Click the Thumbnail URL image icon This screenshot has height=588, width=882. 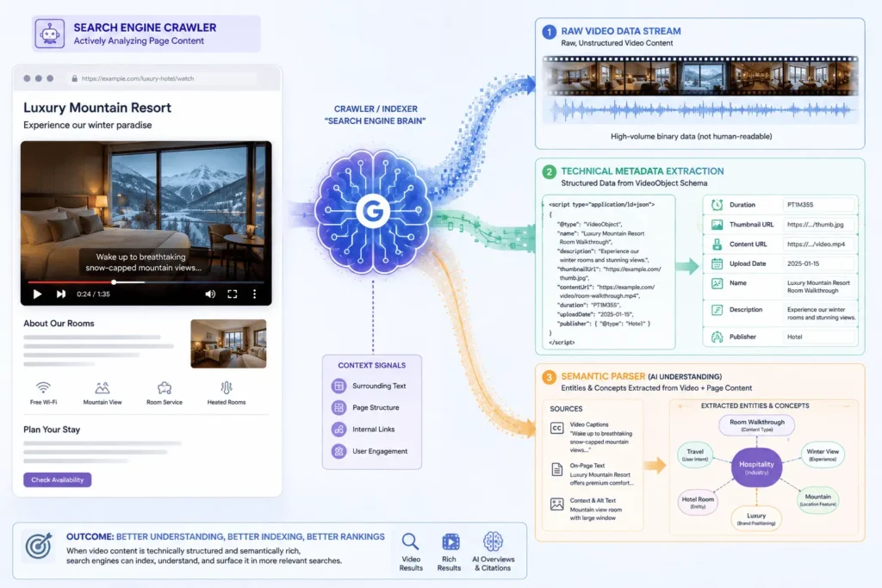tap(717, 225)
